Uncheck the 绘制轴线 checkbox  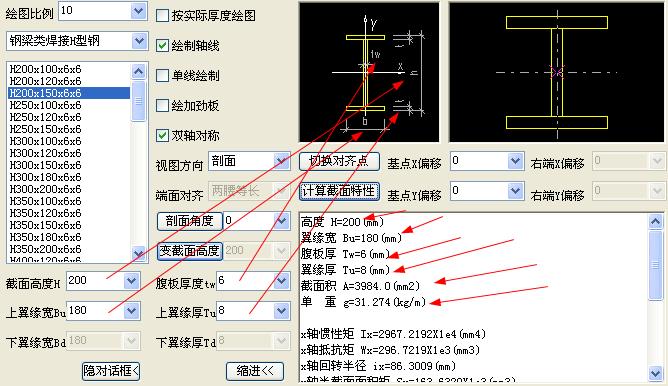[162, 46]
